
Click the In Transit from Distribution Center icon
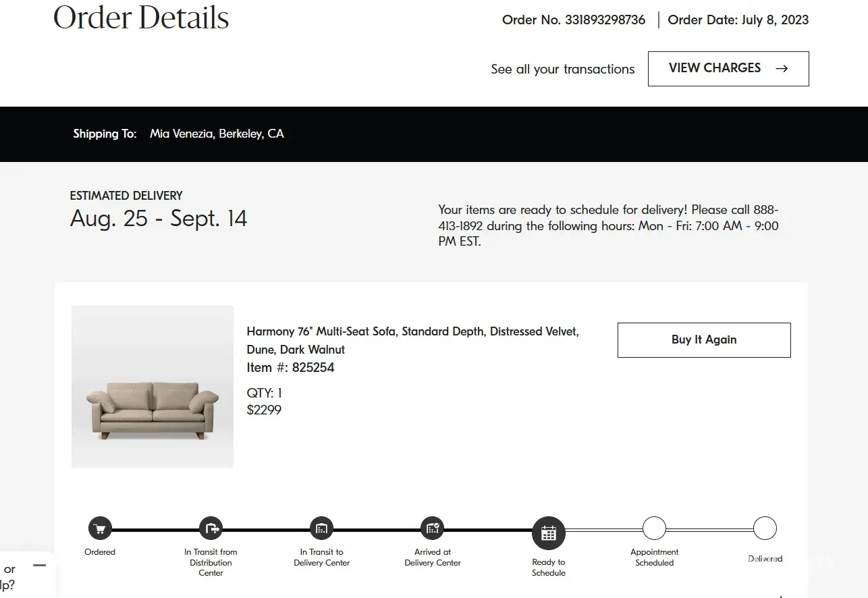211,528
